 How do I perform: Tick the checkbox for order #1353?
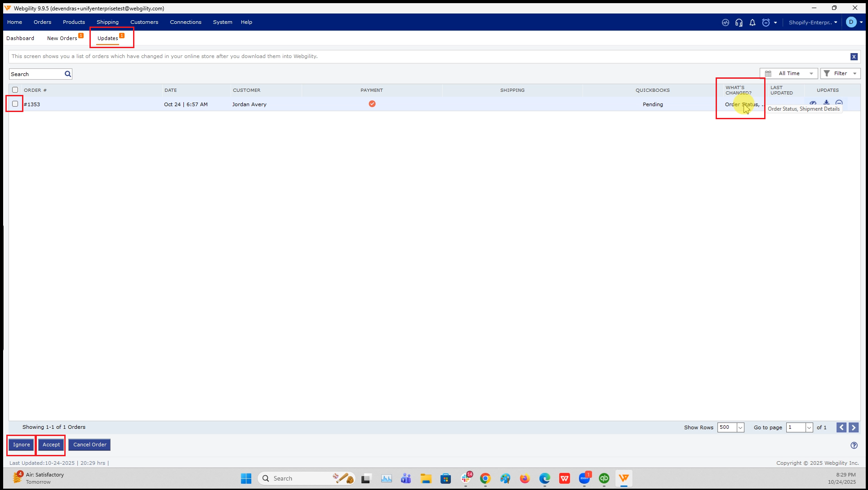point(15,104)
